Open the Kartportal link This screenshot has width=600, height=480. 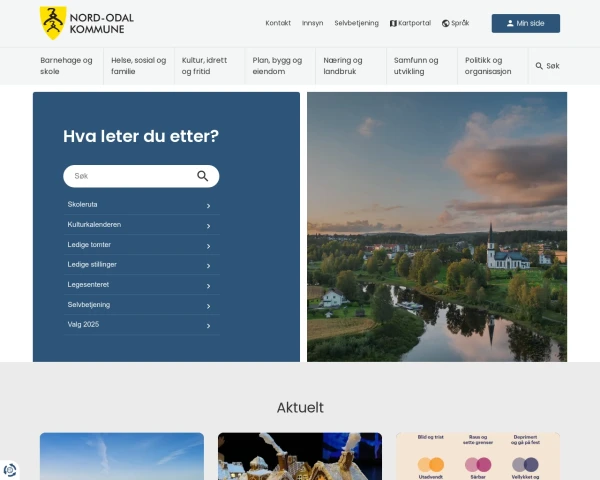[x=410, y=23]
